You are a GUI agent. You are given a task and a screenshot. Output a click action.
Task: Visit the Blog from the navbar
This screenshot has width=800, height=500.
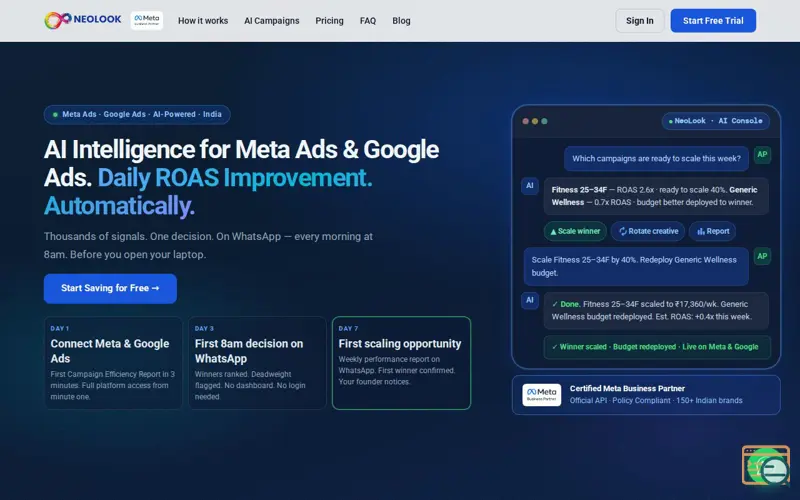(401, 21)
